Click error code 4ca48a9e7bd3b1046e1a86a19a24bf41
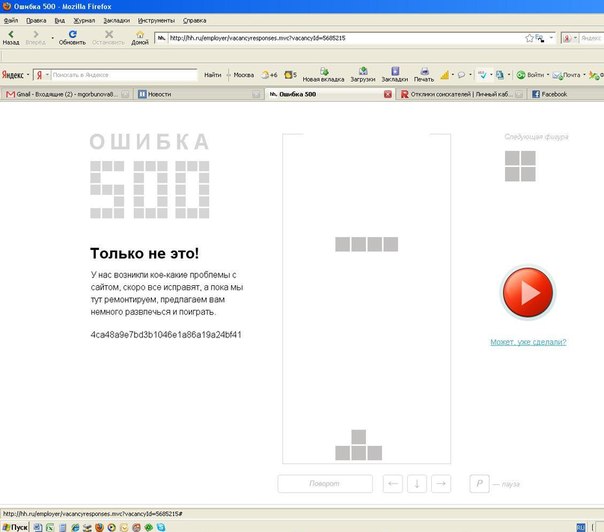The image size is (604, 532). tap(166, 334)
